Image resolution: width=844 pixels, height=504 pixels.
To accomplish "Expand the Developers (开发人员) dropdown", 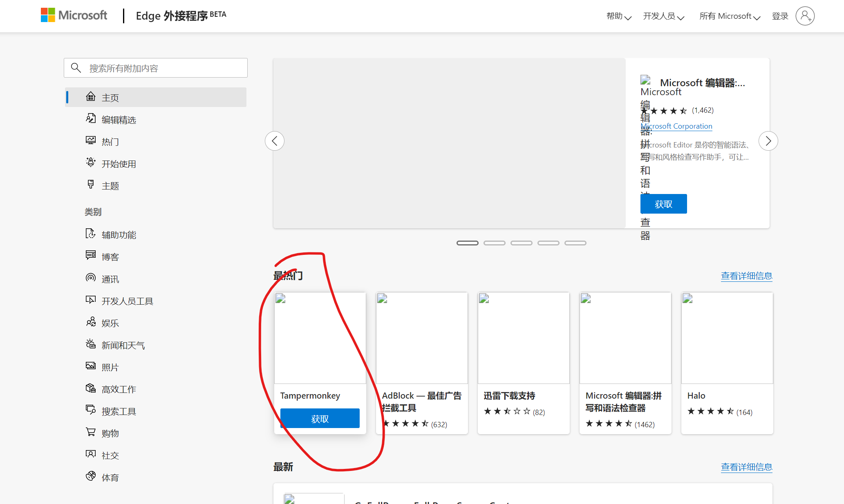I will [663, 16].
